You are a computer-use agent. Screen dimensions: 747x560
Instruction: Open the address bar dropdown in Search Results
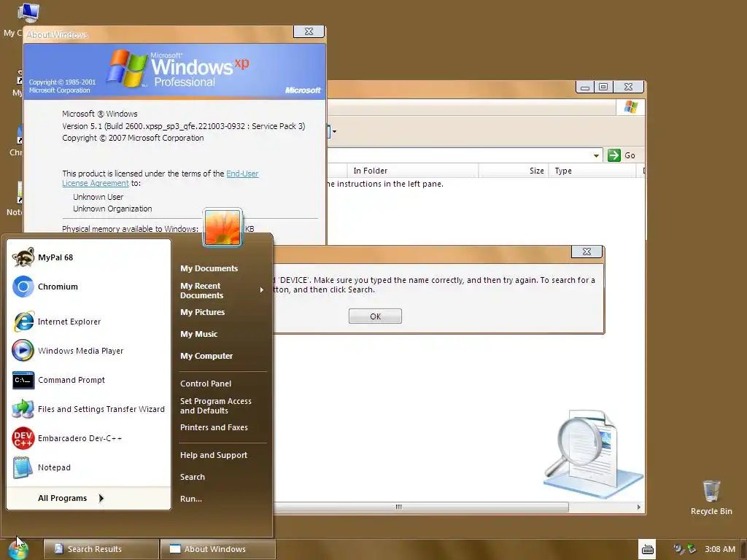[596, 156]
